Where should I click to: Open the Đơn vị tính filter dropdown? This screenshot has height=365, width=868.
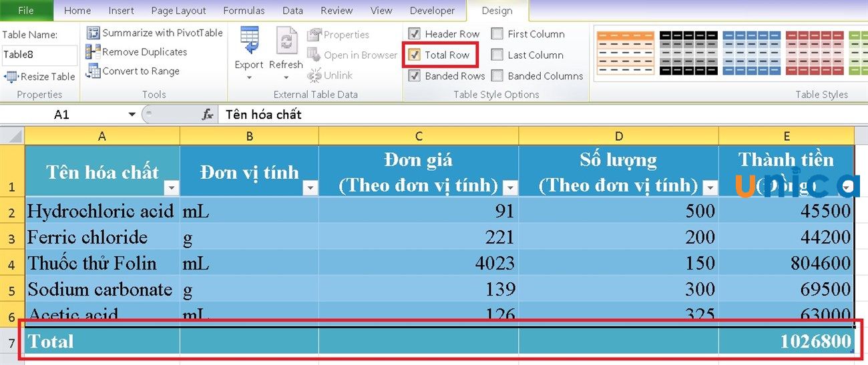tap(309, 188)
